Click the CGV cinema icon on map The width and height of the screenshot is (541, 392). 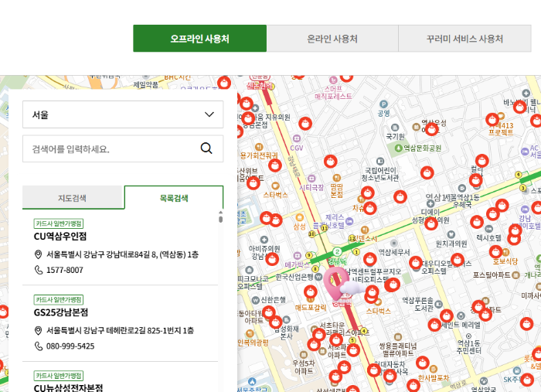297,138
